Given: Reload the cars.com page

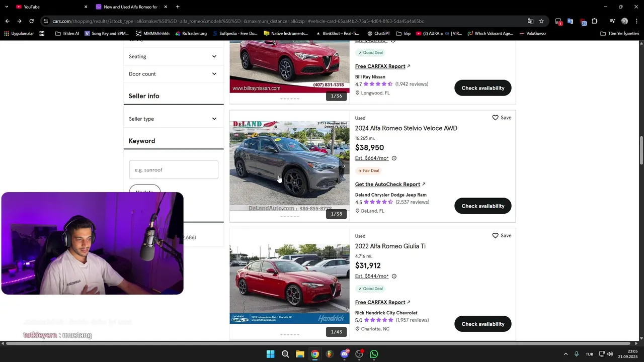Looking at the screenshot, I should [x=31, y=21].
